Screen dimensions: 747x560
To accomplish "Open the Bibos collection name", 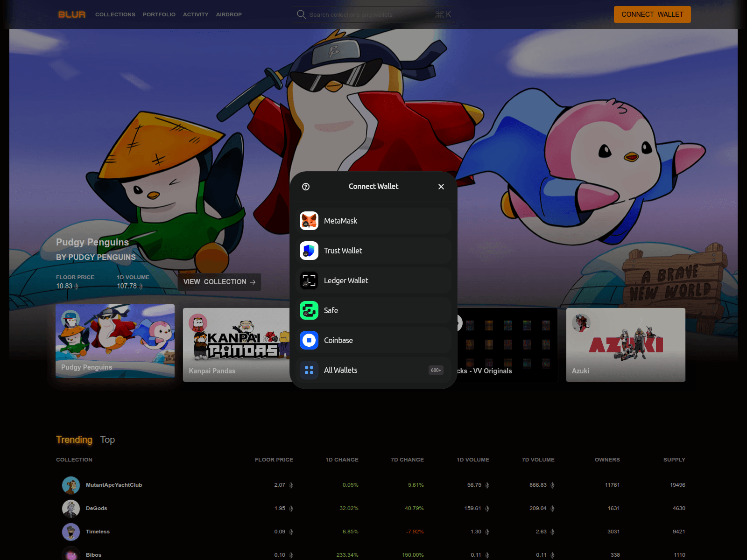I will (x=93, y=555).
